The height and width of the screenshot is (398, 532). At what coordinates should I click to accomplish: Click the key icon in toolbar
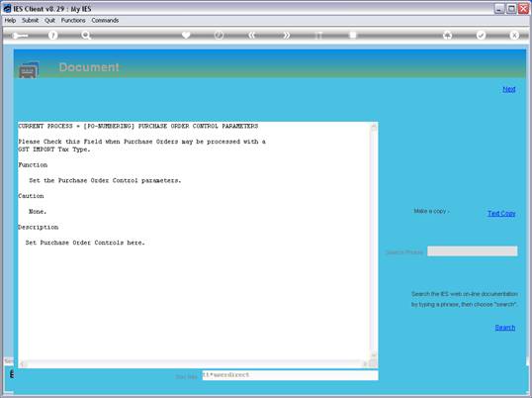click(x=20, y=36)
